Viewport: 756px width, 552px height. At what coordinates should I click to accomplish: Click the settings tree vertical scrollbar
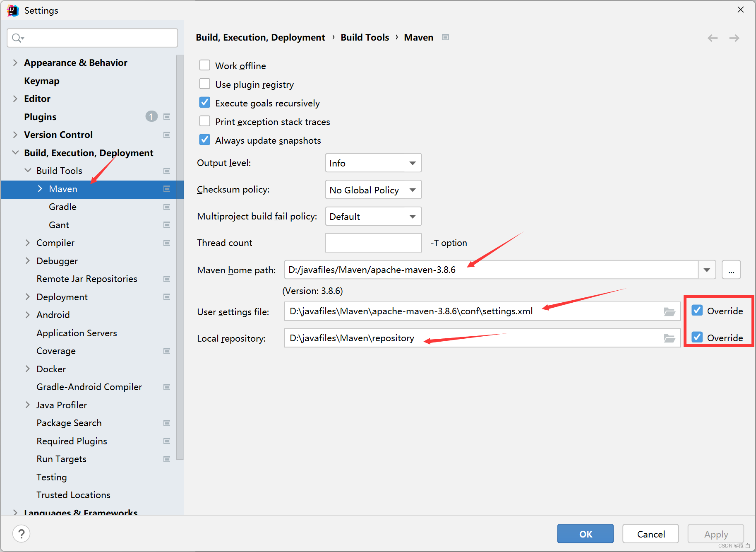pos(180,257)
